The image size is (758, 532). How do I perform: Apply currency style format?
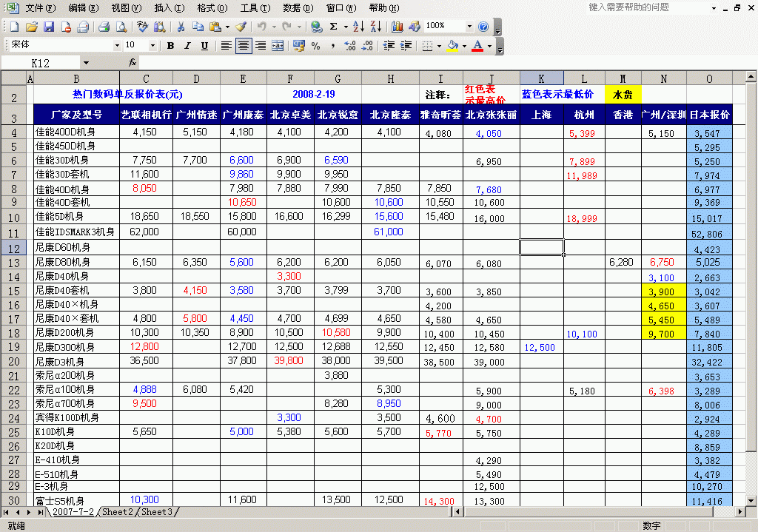pos(299,46)
